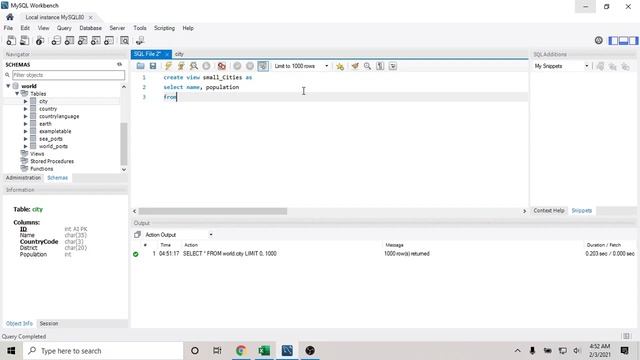Image resolution: width=640 pixels, height=360 pixels.
Task: Open the Scripting menu
Action: coord(164,28)
